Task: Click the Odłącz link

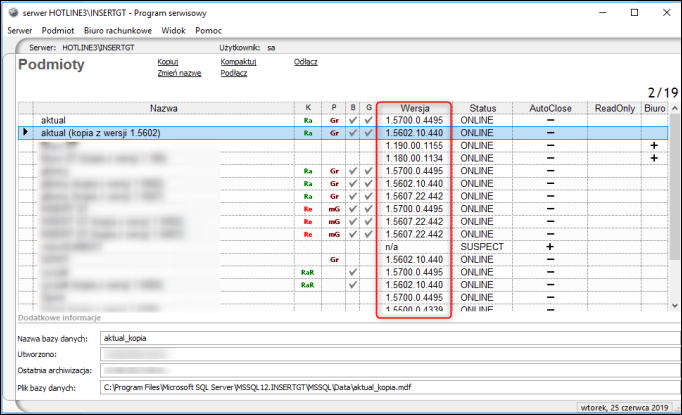Action: [305, 62]
